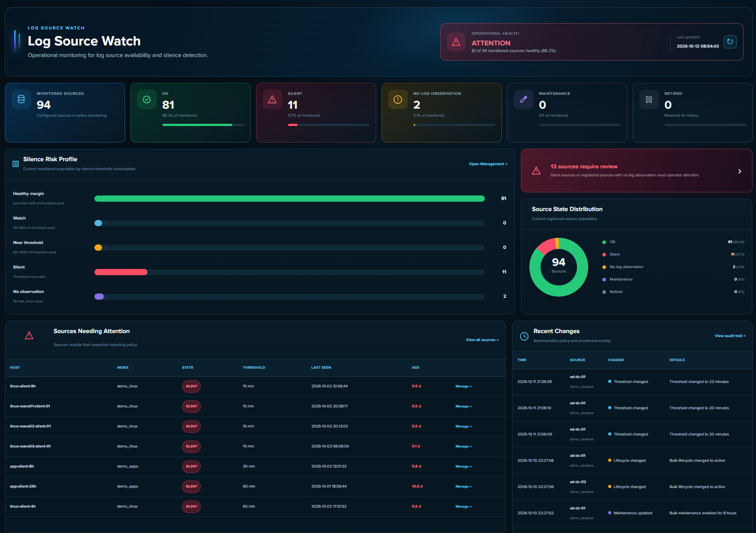This screenshot has width=756, height=533.
Task: Click the OK card green progress bar
Action: point(197,125)
